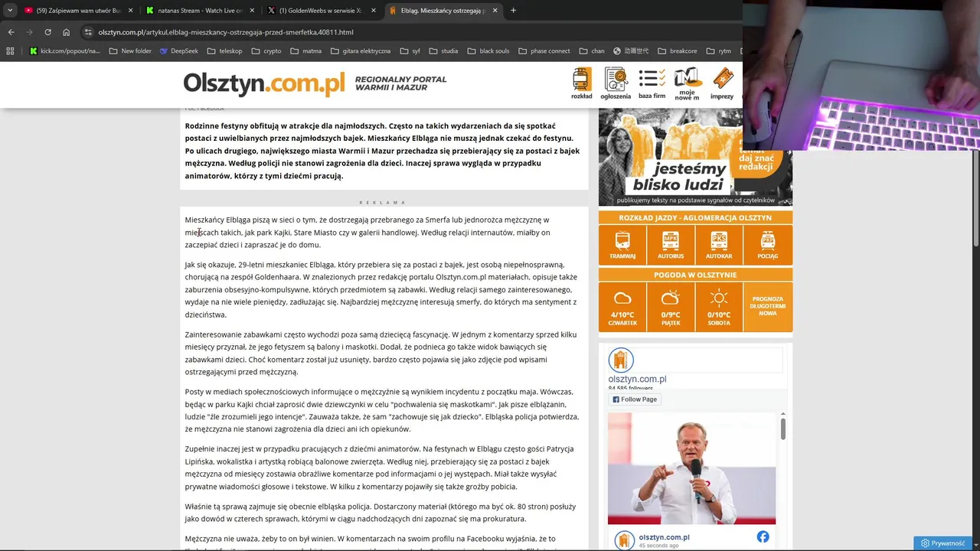Click the 'Rozkład jazdy - Aglomeracja Olsztyn' heading
980x551 pixels.
coord(695,218)
